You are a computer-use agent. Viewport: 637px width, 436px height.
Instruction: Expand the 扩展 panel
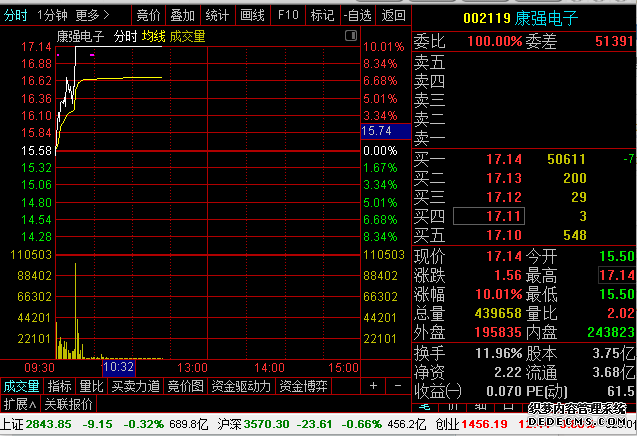point(20,404)
